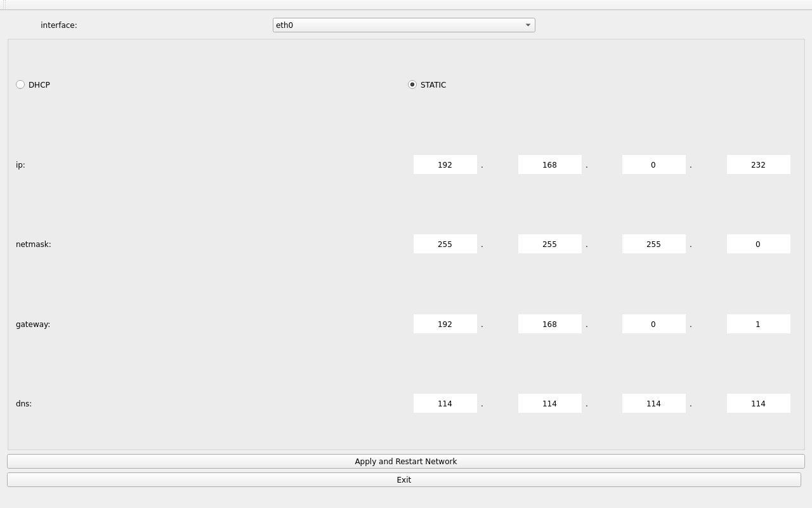
Task: Click the second gateway octet field
Action: coord(549,324)
